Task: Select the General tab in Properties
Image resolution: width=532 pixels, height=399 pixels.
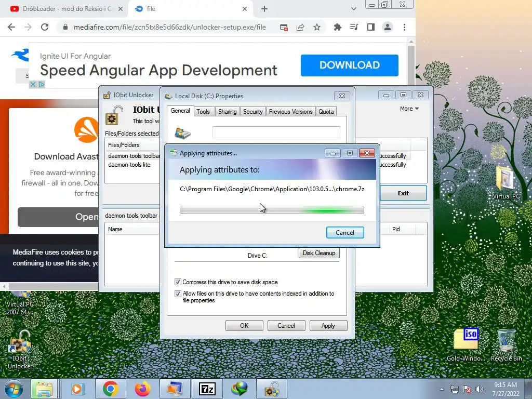Action: coord(180,111)
